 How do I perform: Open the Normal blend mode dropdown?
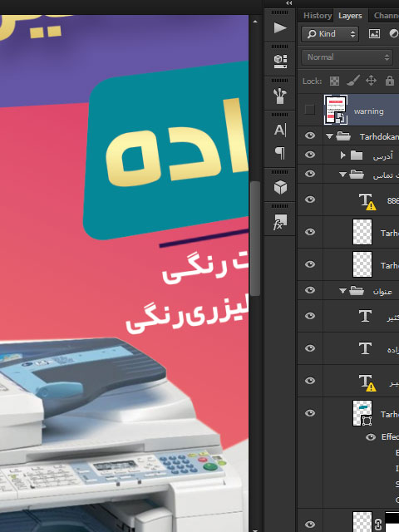pyautogui.click(x=347, y=57)
